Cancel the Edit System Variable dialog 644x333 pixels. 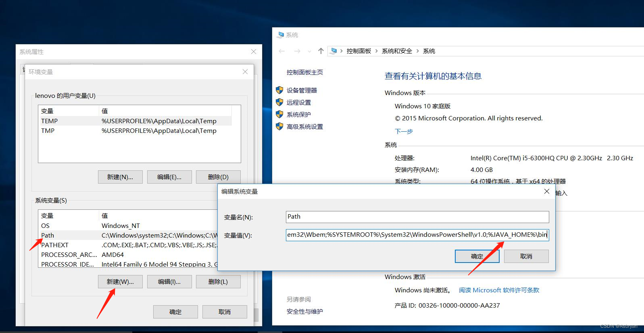click(526, 256)
